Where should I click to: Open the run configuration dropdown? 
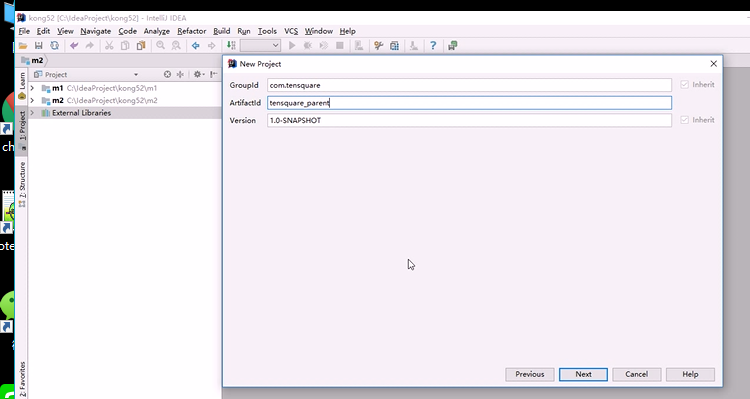coord(261,45)
